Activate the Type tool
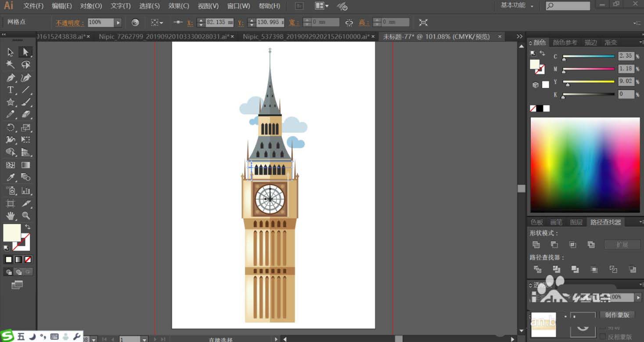644x342 pixels. coord(11,90)
